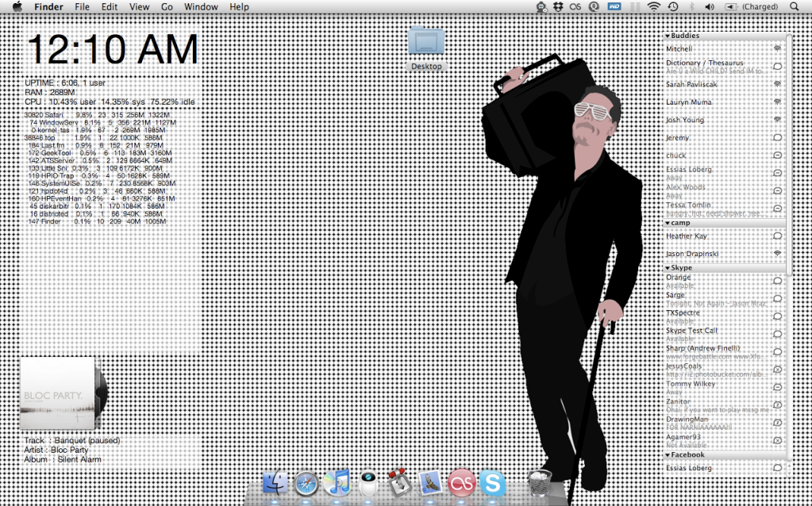Open the Dropbox menu bar icon
The image size is (812, 506).
(558, 6)
